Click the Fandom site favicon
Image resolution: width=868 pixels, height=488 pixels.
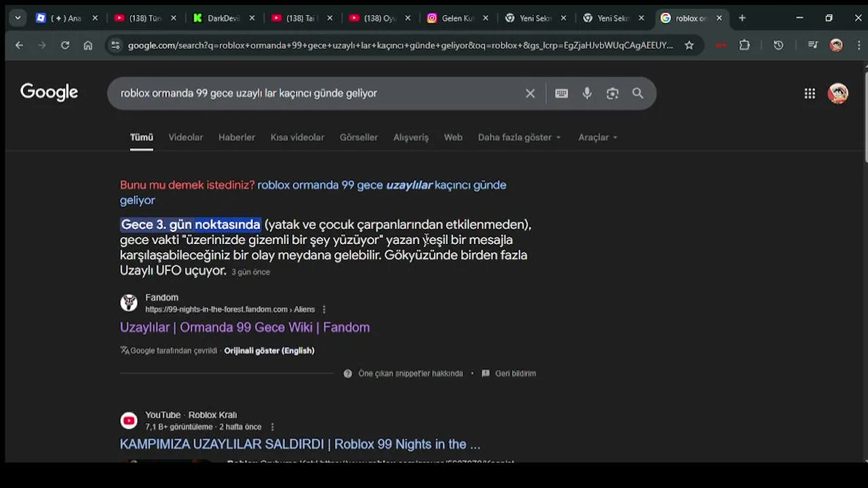[x=129, y=303]
